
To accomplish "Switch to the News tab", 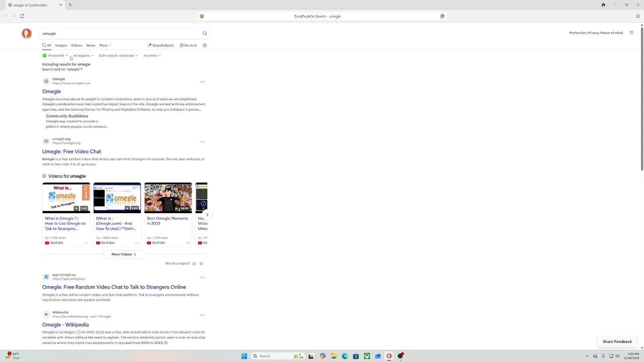I will coord(91,45).
